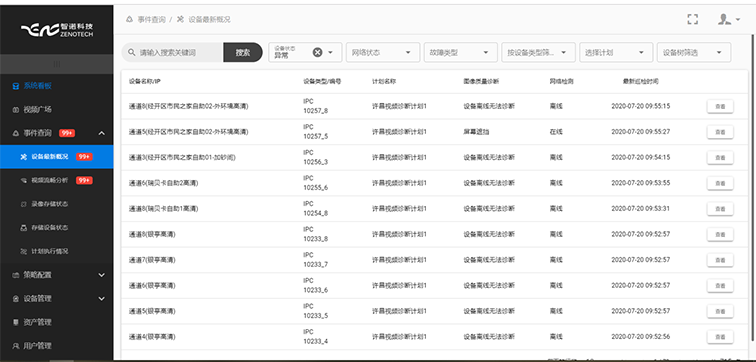Click 查看 for device 10255_6
756x362 pixels.
[x=720, y=183]
